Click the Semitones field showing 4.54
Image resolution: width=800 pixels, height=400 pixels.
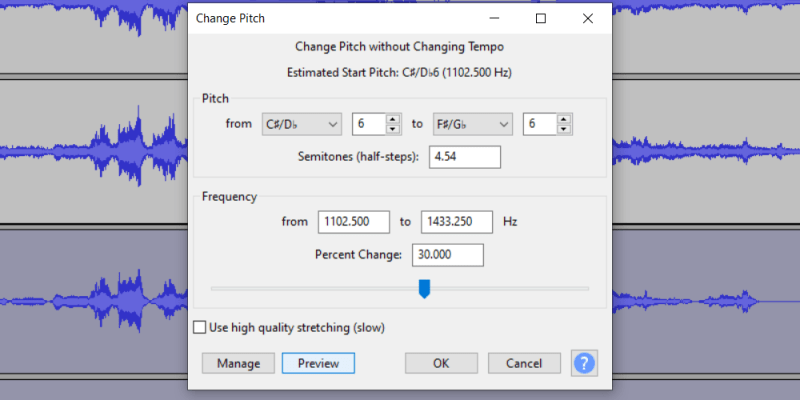click(x=465, y=157)
